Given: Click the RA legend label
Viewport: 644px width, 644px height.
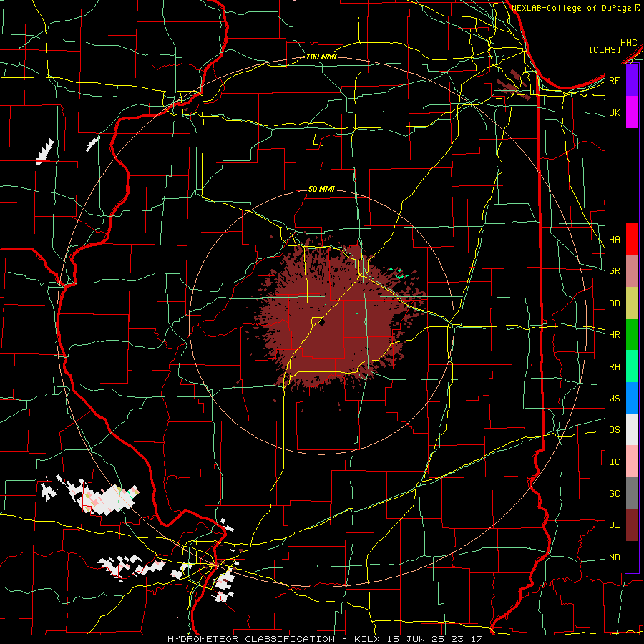Looking at the screenshot, I should coord(614,367).
